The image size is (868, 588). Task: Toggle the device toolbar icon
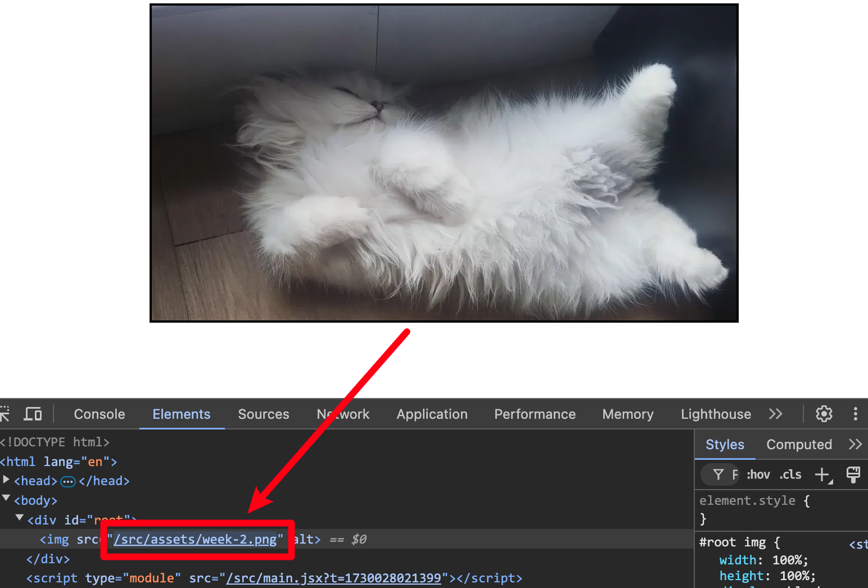click(x=33, y=414)
